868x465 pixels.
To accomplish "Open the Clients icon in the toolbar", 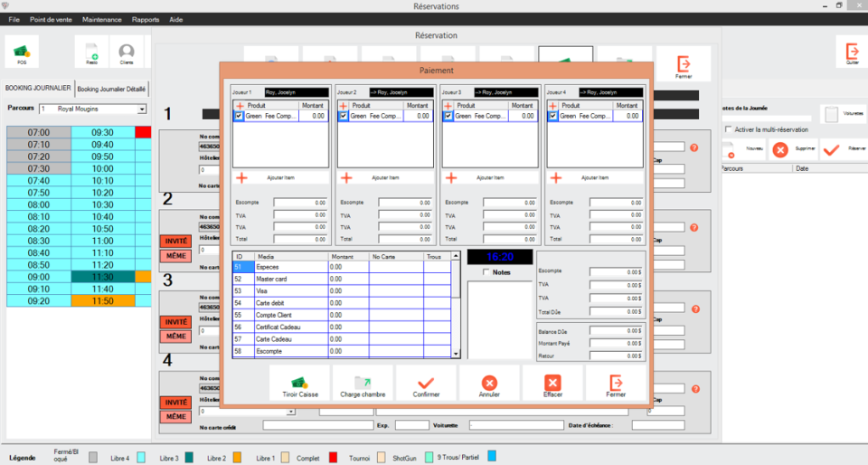I will [127, 52].
